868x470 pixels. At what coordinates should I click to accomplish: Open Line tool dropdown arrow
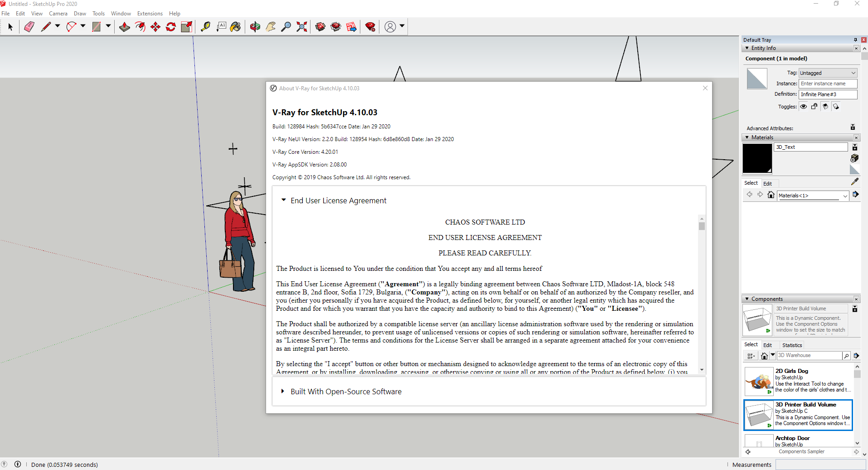58,26
